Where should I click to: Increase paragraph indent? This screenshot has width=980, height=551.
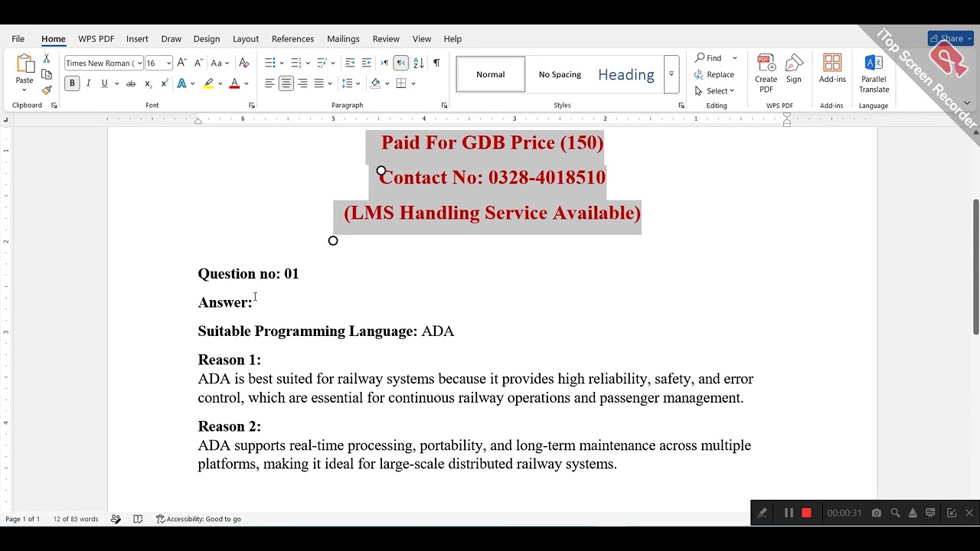367,63
